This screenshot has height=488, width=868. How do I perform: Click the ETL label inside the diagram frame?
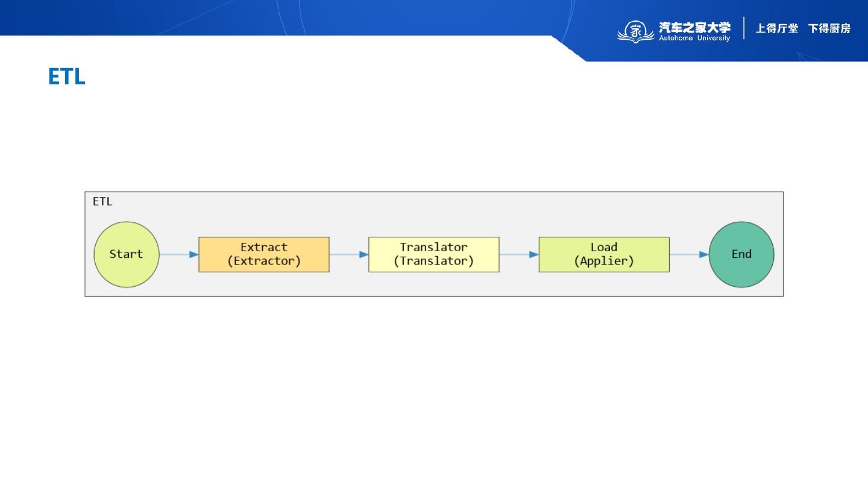tap(102, 202)
